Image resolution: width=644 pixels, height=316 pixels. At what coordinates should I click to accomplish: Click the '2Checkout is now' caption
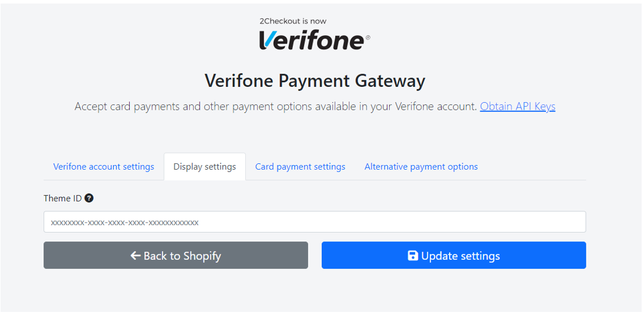(293, 21)
